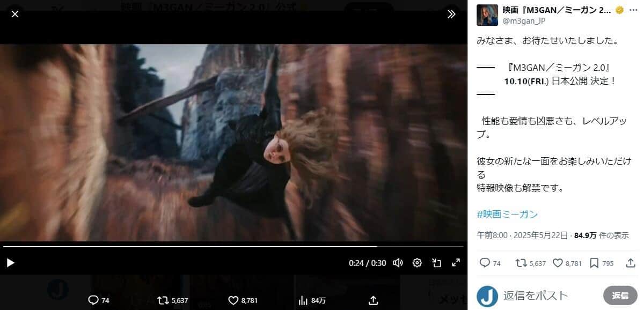644x310 pixels.
Task: Share post via icon below video
Action: 374,300
